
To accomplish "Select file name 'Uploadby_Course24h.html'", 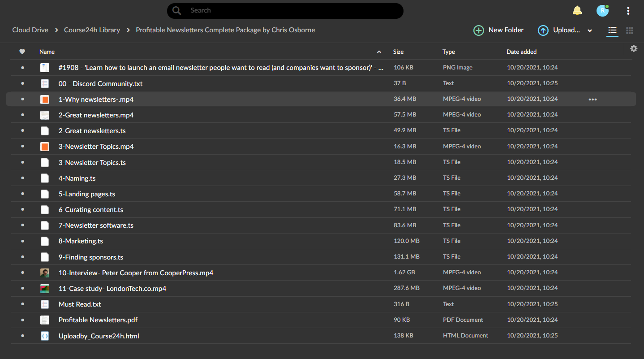I will point(99,336).
